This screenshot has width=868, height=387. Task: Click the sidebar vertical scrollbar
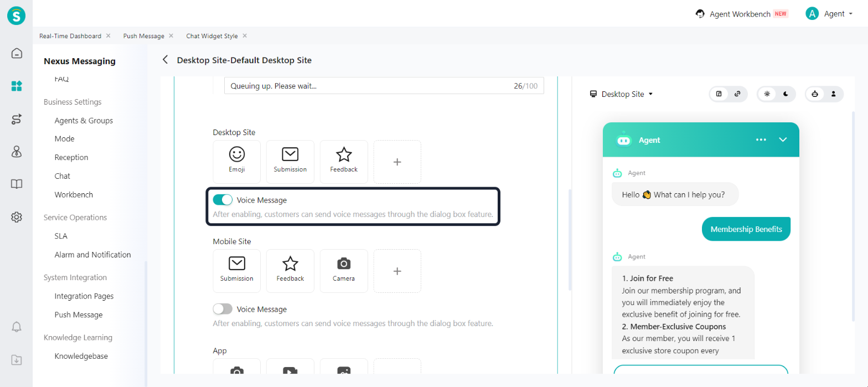pyautogui.click(x=146, y=323)
